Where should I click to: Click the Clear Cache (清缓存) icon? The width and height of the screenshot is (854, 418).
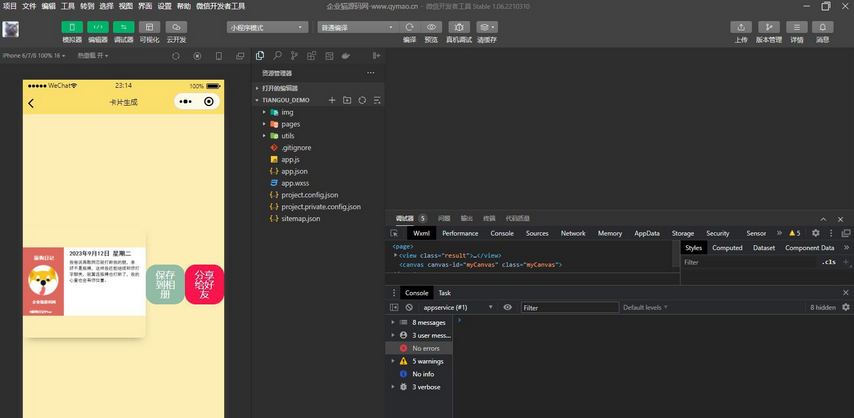[x=487, y=27]
